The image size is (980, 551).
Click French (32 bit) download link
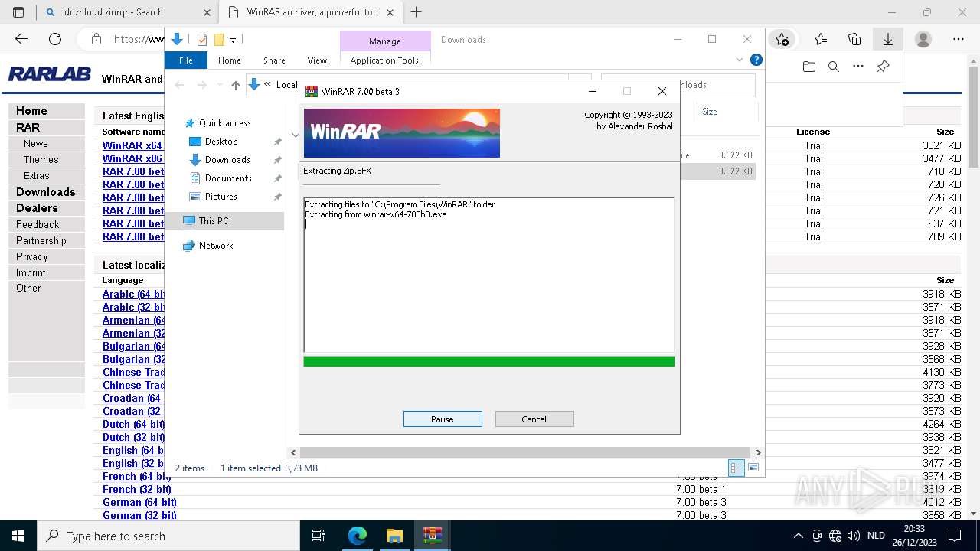pyautogui.click(x=137, y=490)
